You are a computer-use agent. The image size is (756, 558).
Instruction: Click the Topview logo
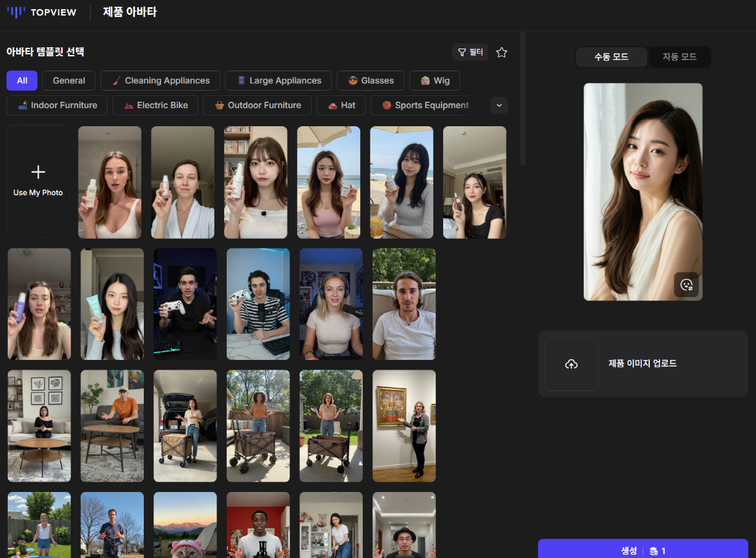pos(41,12)
